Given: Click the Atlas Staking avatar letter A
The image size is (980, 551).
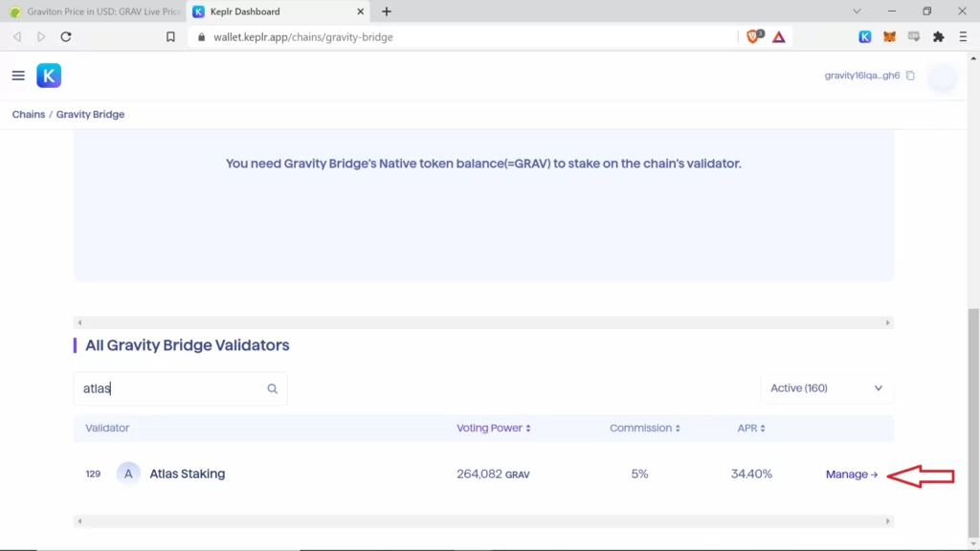Looking at the screenshot, I should (128, 474).
